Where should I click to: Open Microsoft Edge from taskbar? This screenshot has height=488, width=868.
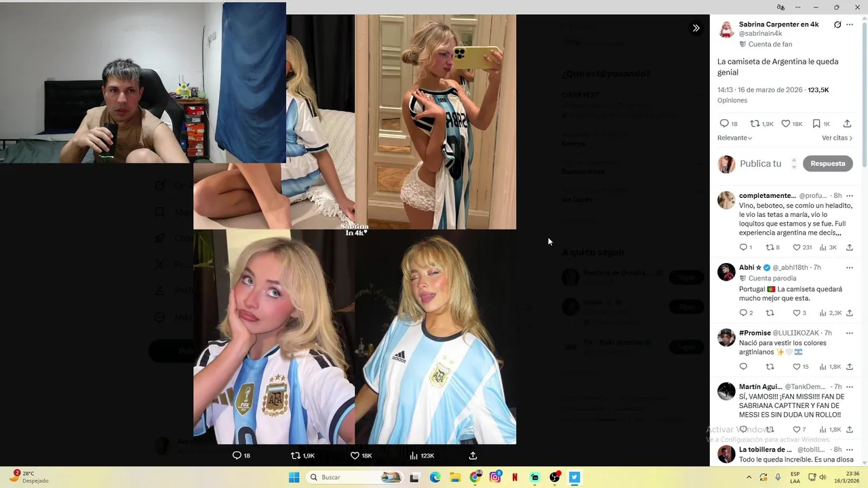click(x=435, y=477)
